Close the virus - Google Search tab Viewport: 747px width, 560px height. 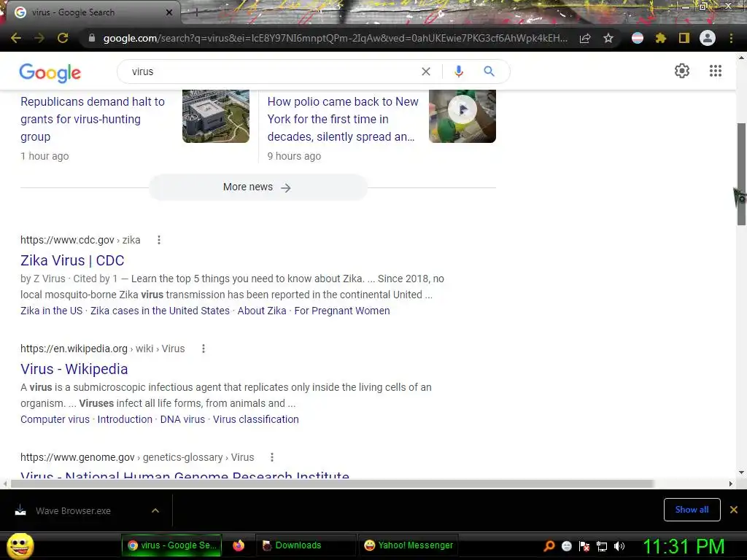tap(169, 12)
